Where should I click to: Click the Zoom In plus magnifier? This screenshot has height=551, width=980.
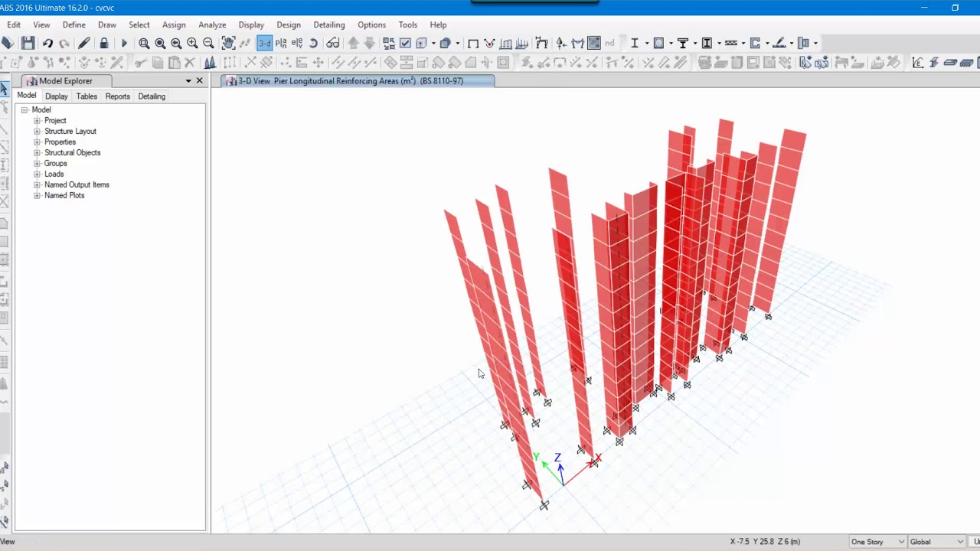pyautogui.click(x=192, y=44)
